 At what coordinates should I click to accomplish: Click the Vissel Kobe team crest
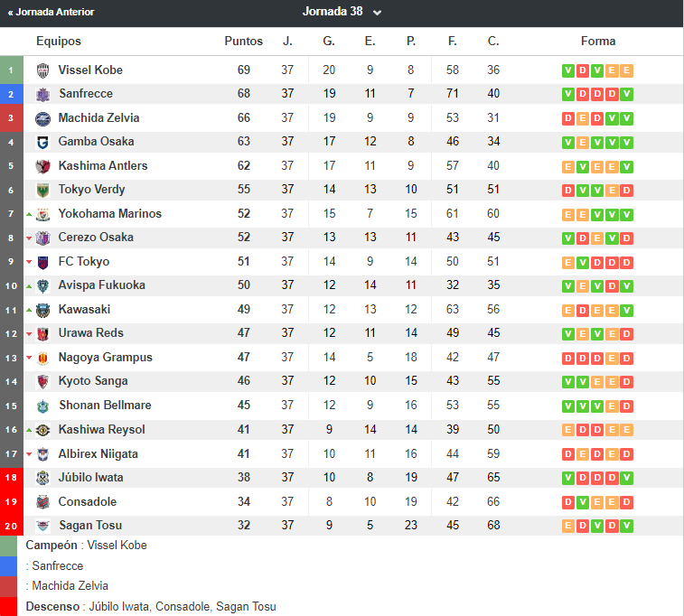click(x=42, y=70)
